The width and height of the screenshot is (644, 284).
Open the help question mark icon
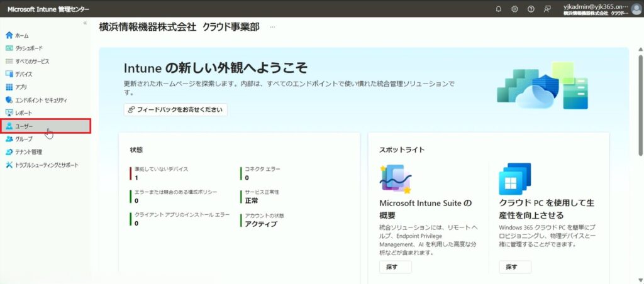tap(531, 9)
